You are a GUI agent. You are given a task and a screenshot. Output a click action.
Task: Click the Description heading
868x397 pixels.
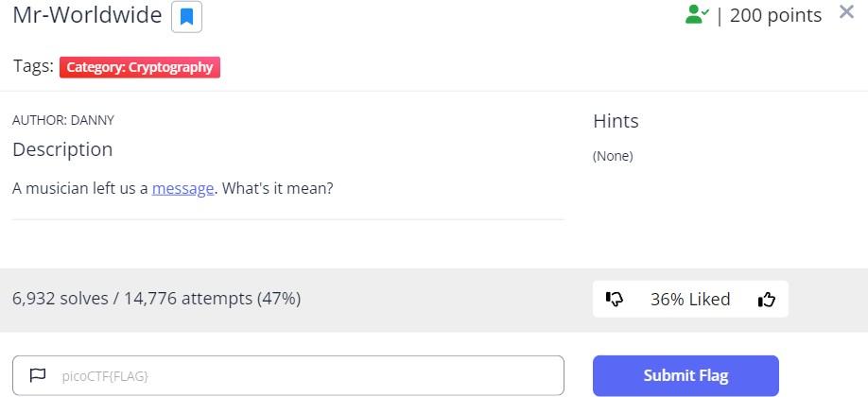pyautogui.click(x=62, y=149)
